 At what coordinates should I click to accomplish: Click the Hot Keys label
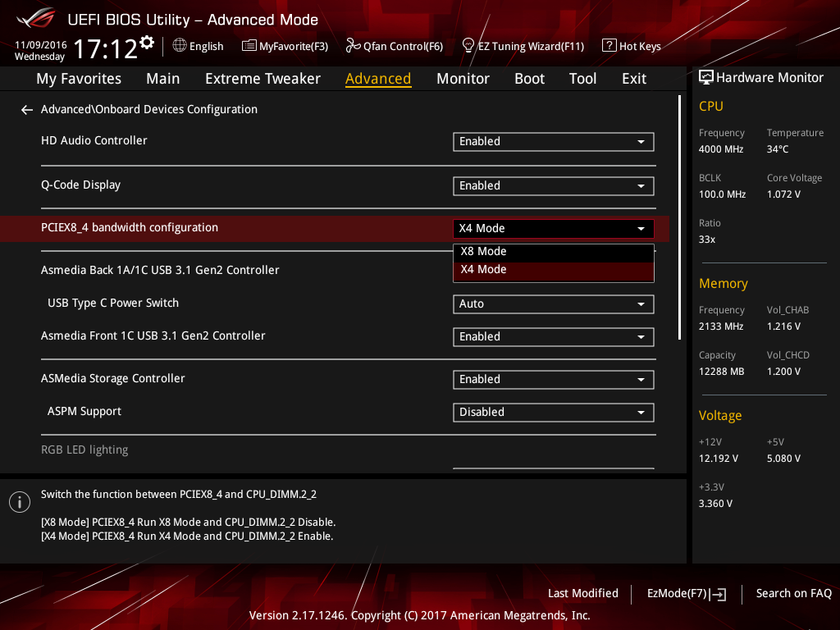[640, 46]
